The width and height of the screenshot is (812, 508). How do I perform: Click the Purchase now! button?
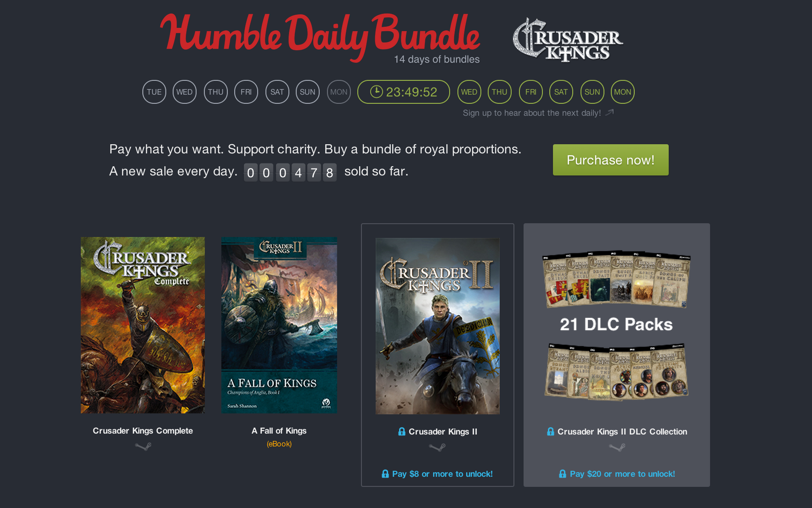point(611,160)
